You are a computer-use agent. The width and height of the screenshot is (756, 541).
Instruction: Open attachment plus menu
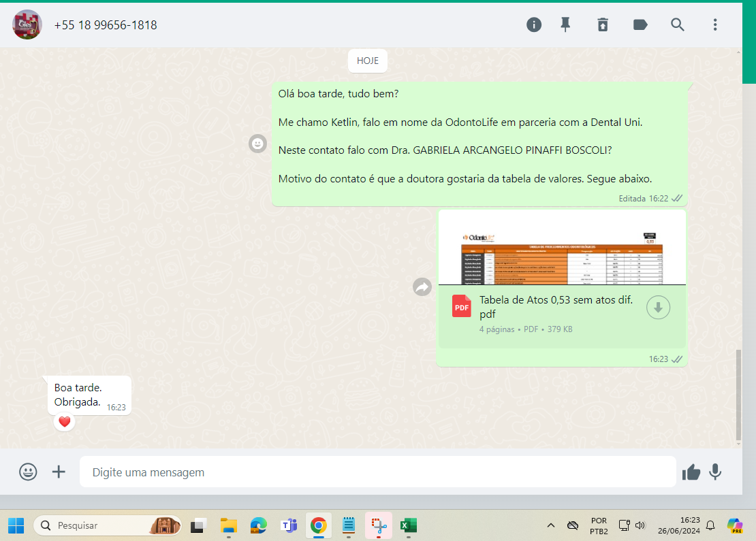[x=59, y=472]
